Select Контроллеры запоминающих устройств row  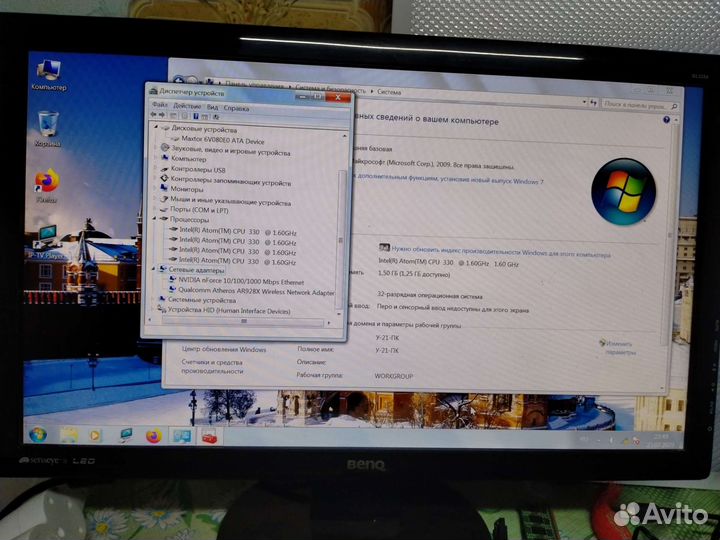(231, 180)
